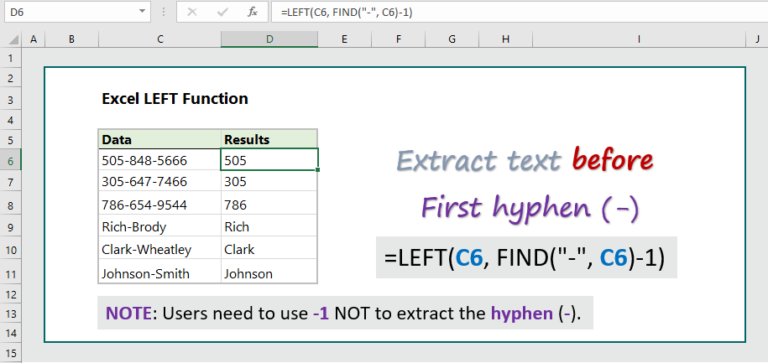This screenshot has height=363, width=768.
Task: Click the Cancel X icon in formula bar
Action: pyautogui.click(x=192, y=12)
